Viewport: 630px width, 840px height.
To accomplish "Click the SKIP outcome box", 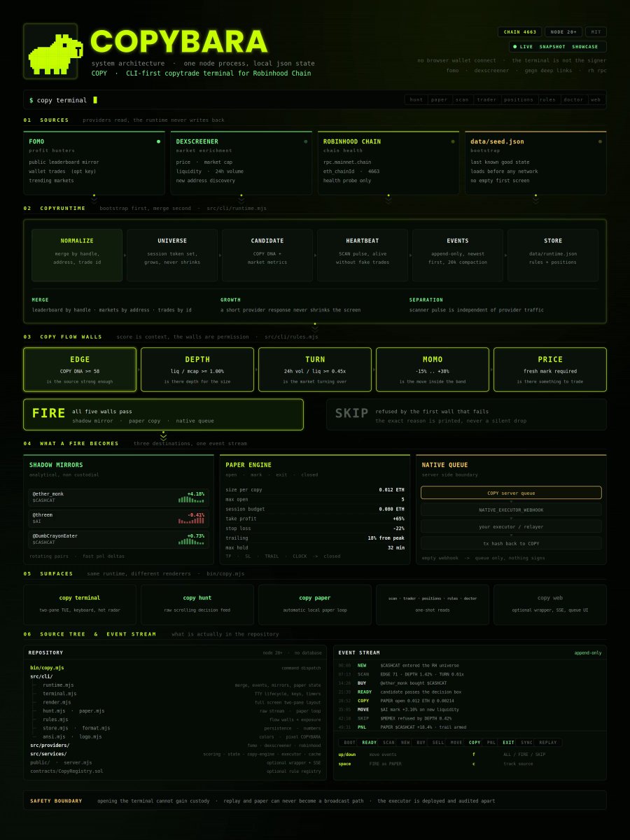I will 466,414.
